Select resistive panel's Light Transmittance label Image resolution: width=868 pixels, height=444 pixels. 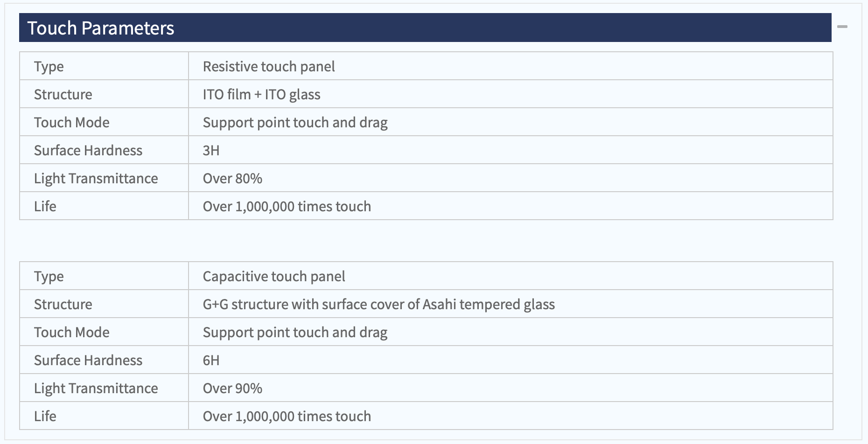coord(96,179)
